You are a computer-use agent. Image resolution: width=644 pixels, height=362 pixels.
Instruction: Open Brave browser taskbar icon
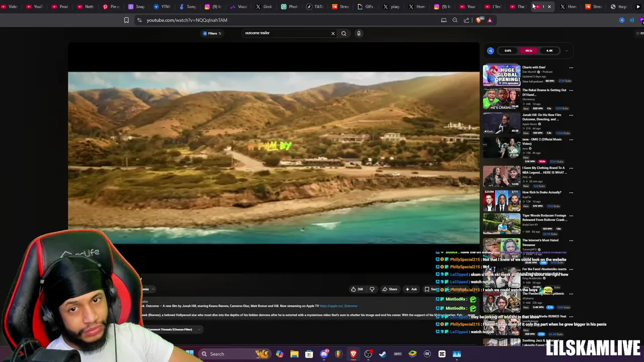(x=353, y=354)
